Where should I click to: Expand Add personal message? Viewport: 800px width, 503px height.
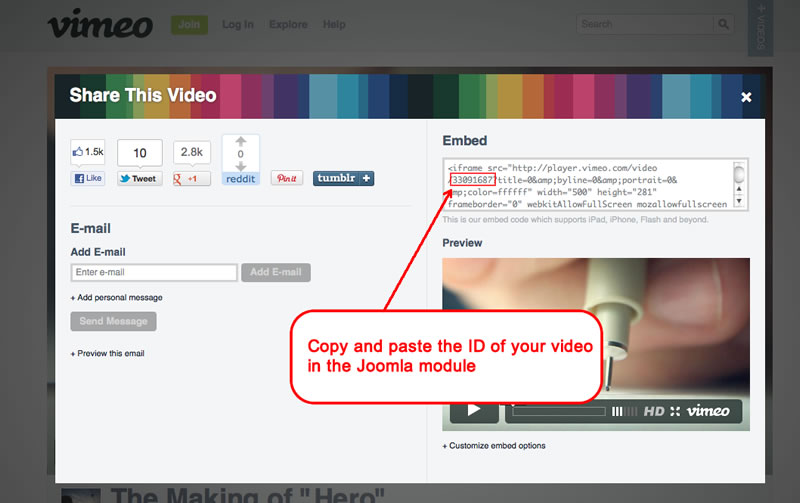click(x=116, y=297)
